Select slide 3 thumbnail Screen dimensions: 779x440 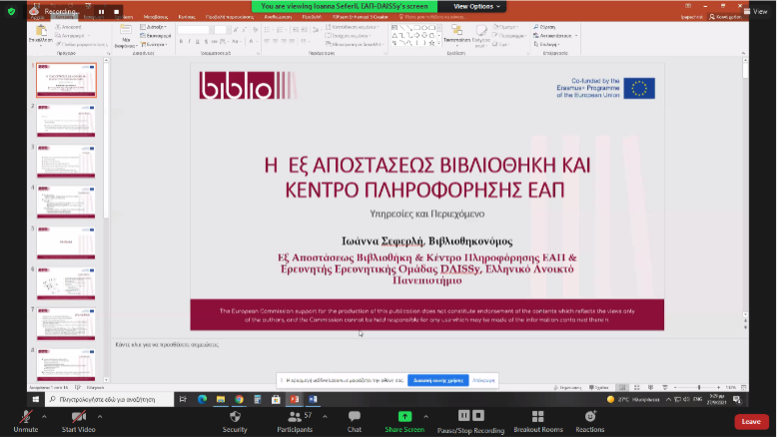(66, 161)
